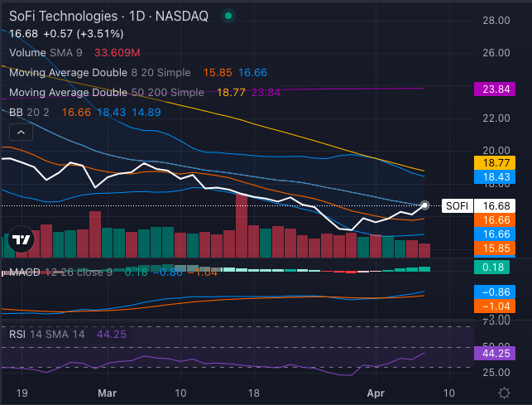Select the Volume SMA 9 indicator legend
This screenshot has height=405, width=532.
click(x=44, y=52)
